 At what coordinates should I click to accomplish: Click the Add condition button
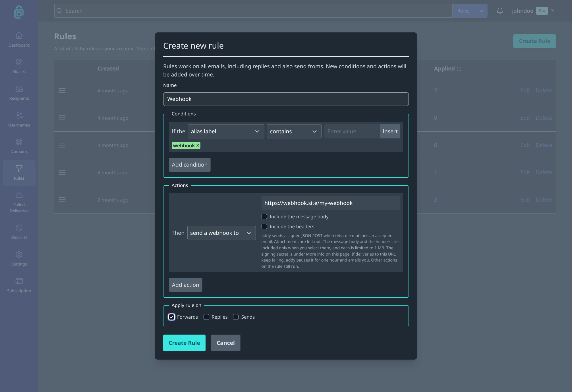190,165
